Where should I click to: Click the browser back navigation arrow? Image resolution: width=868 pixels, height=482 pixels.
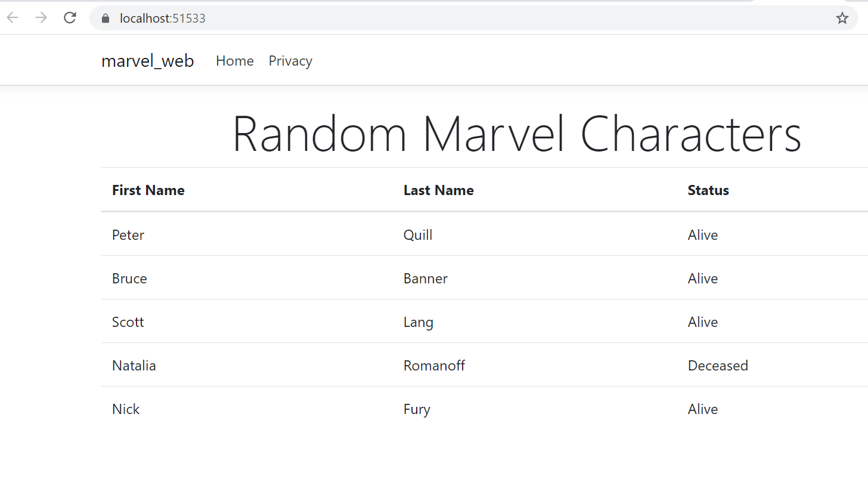pyautogui.click(x=12, y=18)
